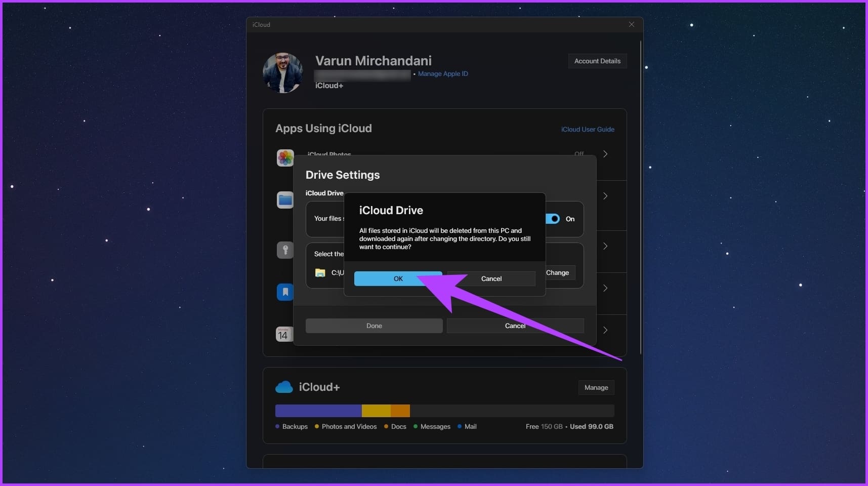Viewport: 868px width, 486px height.
Task: Confirm with the blue OK button
Action: tap(398, 279)
